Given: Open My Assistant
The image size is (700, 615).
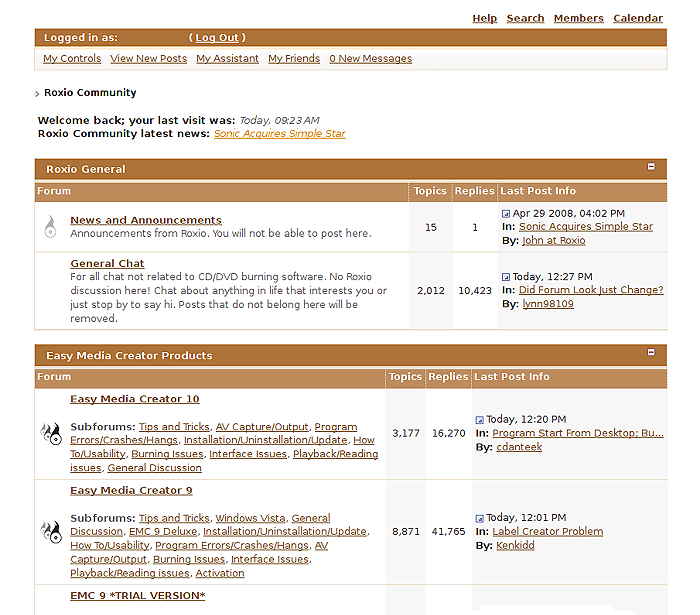Looking at the screenshot, I should [227, 58].
